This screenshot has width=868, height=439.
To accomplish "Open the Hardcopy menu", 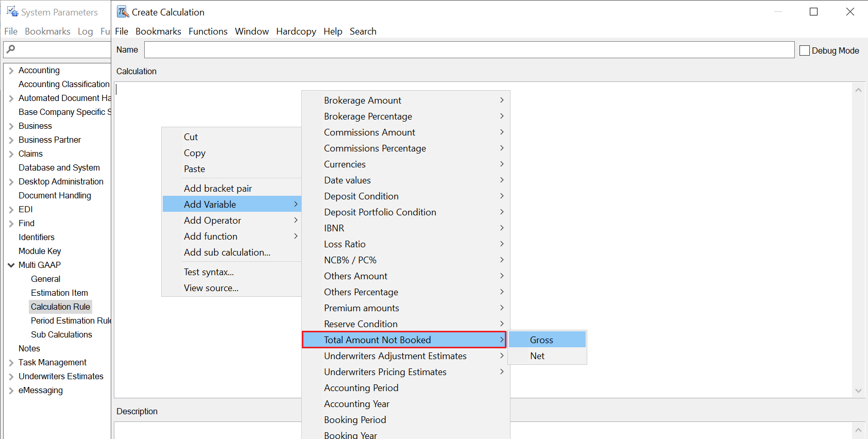I will click(296, 31).
